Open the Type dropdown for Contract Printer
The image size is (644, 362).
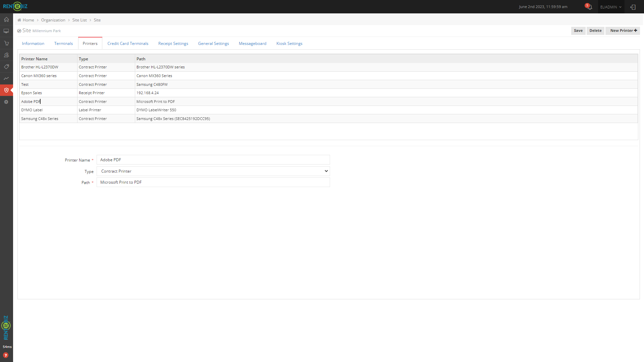pos(213,171)
